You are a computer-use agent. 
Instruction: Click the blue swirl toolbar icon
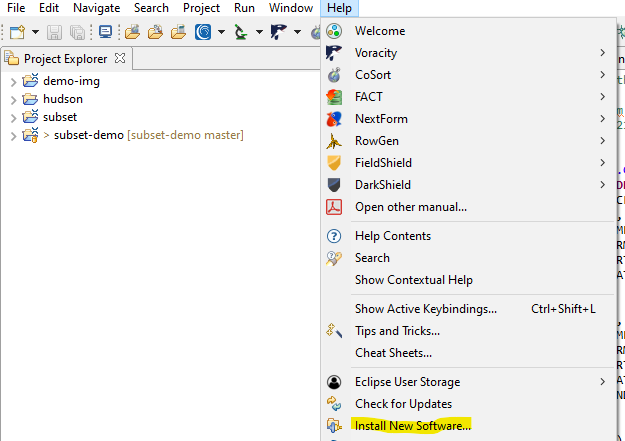(x=203, y=32)
